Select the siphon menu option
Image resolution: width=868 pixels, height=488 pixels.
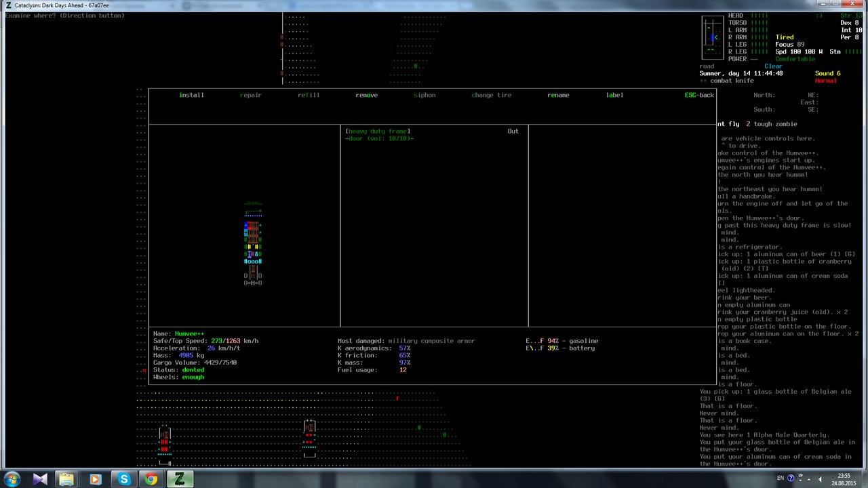coord(425,95)
